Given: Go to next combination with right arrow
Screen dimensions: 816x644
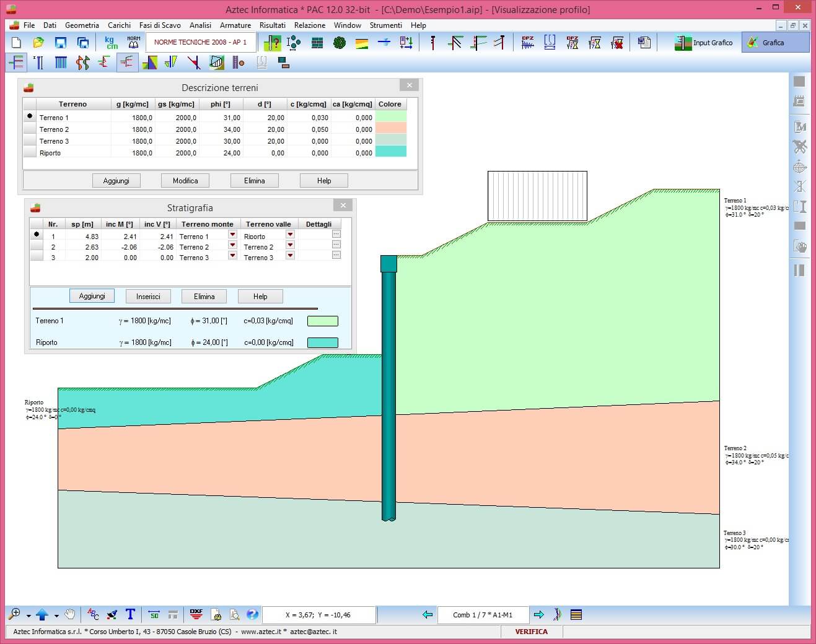Looking at the screenshot, I should [538, 615].
